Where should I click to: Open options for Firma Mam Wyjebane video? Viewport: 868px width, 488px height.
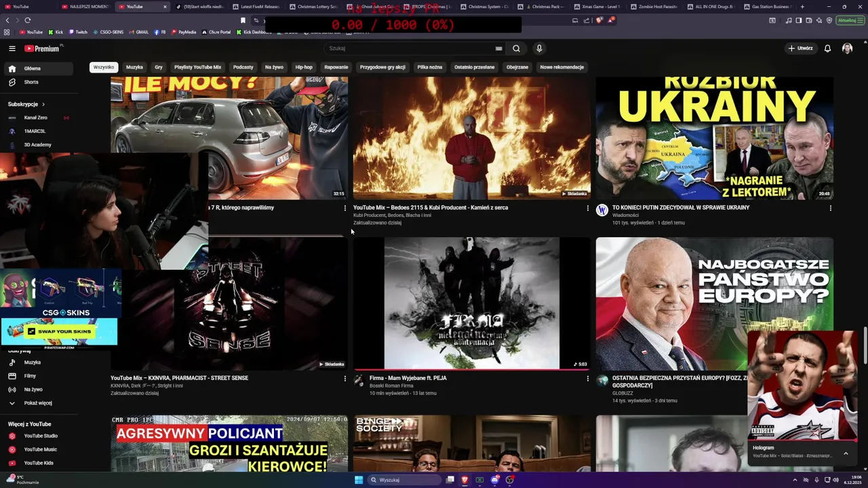(587, 378)
